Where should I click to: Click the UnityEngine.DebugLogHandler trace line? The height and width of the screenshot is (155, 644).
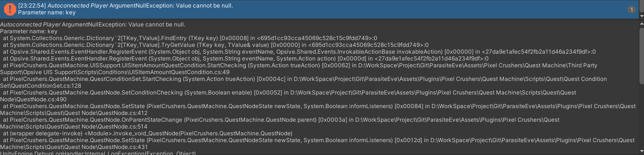click(98, 153)
